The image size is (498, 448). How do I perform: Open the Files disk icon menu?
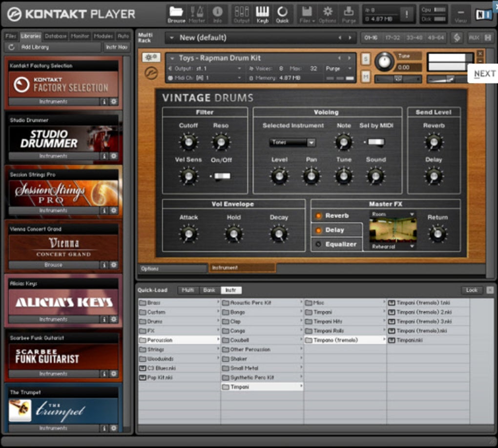coord(307,14)
